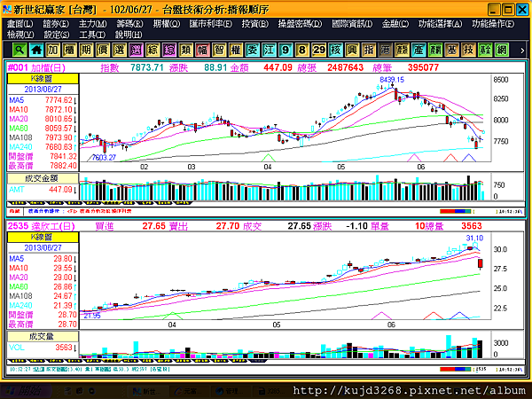Click the K線圖 header in the index panel
Screen dimensions: 532x399
pyautogui.click(x=43, y=79)
